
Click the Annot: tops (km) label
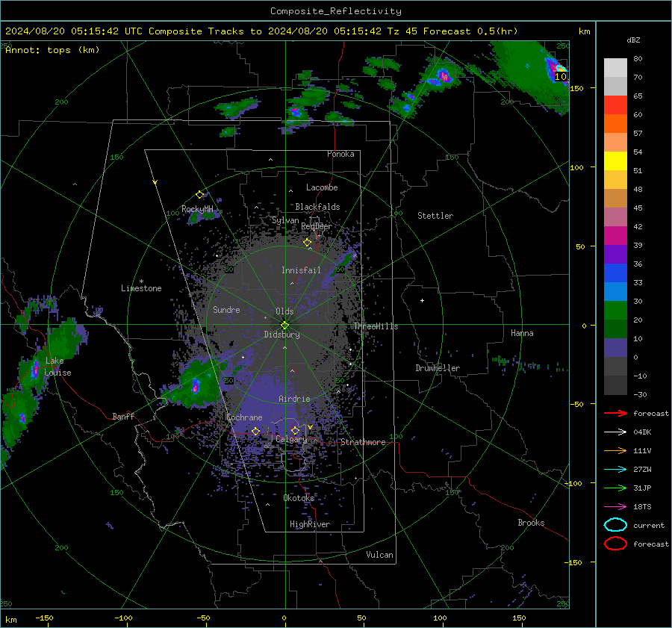52,50
